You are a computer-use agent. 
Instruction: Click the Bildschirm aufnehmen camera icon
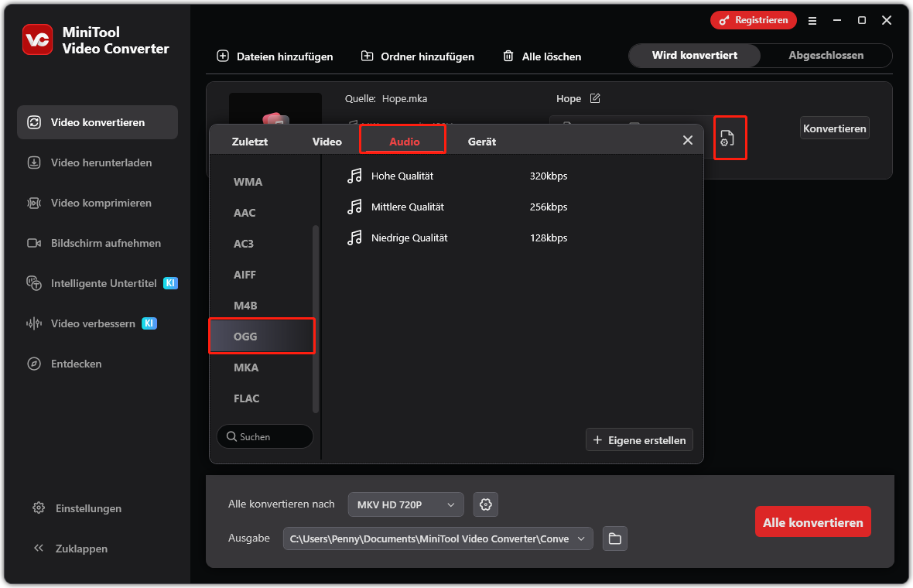(x=34, y=243)
